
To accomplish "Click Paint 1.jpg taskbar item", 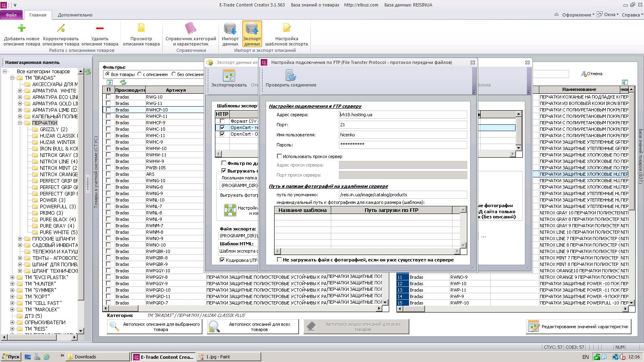I will (x=229, y=357).
